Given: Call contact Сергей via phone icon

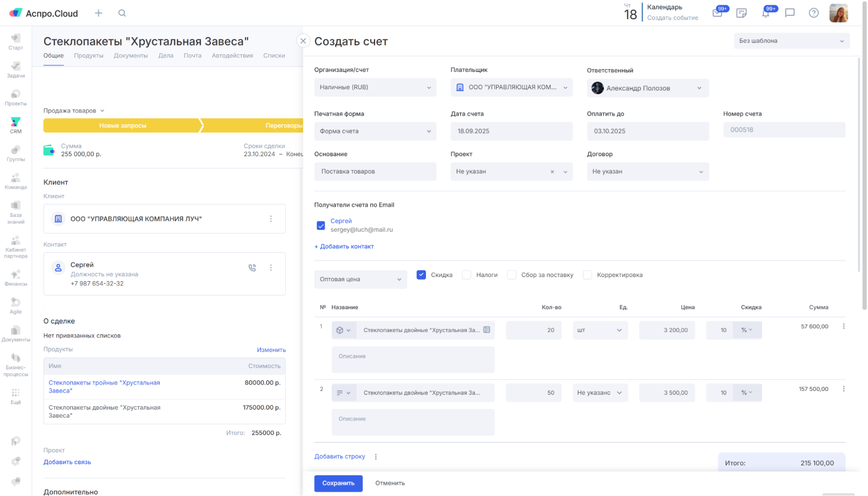Looking at the screenshot, I should pyautogui.click(x=252, y=268).
